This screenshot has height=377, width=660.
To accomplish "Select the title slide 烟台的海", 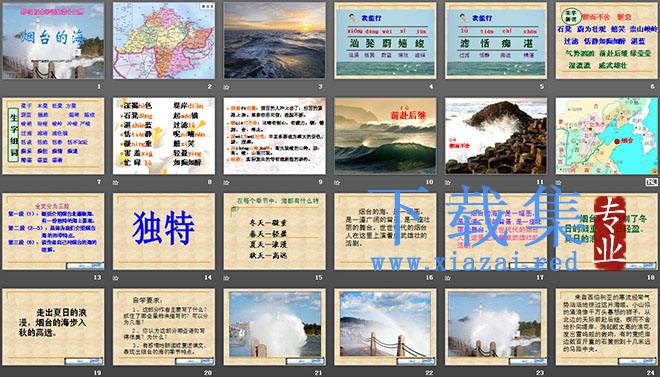I will (x=53, y=40).
